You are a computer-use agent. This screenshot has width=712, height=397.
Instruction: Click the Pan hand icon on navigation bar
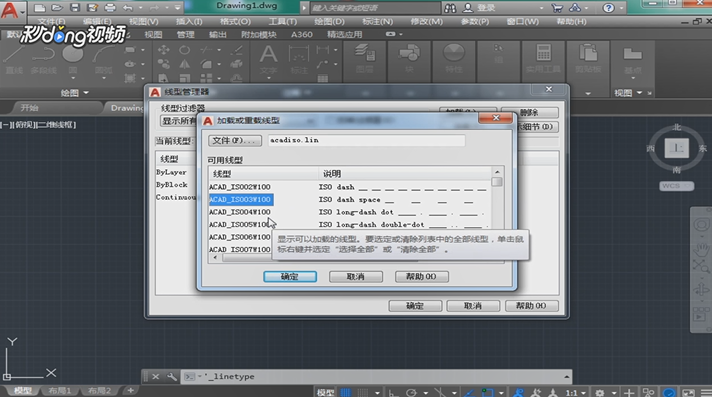click(701, 248)
